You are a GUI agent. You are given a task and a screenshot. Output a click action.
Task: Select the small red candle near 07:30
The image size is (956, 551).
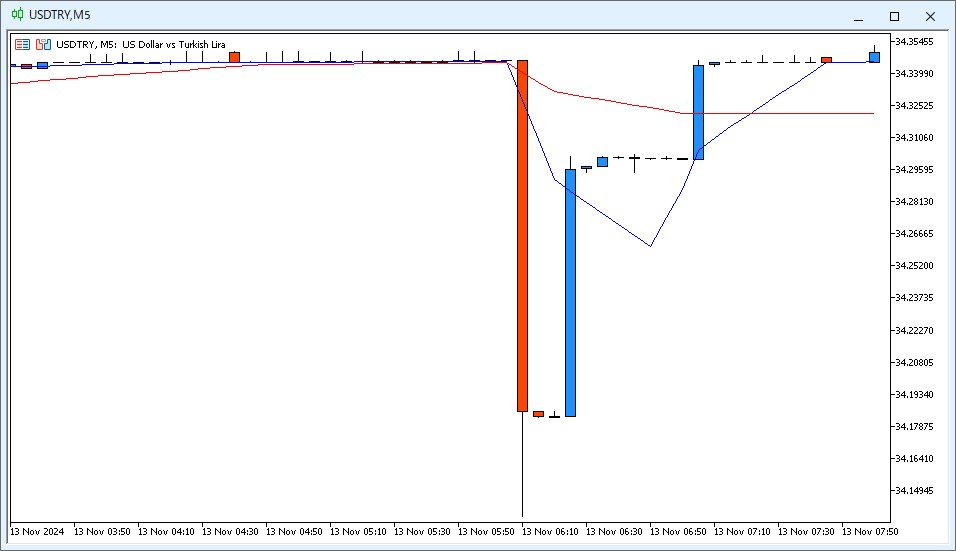tap(826, 60)
